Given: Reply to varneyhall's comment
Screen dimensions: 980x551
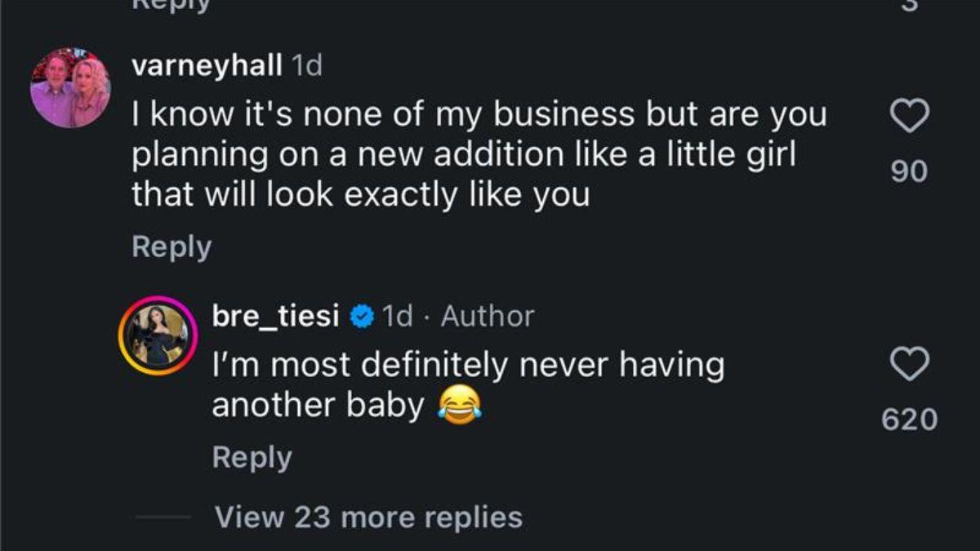Looking at the screenshot, I should (x=171, y=247).
